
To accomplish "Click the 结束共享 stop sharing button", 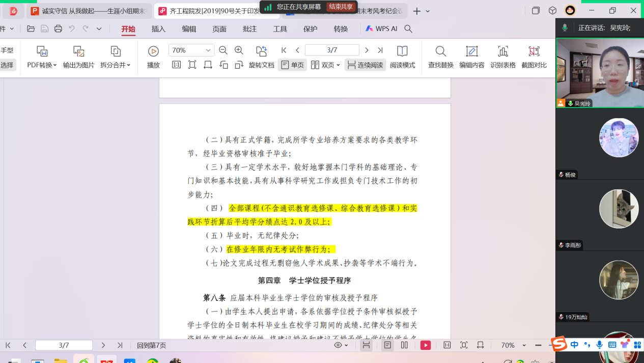I will click(x=341, y=7).
